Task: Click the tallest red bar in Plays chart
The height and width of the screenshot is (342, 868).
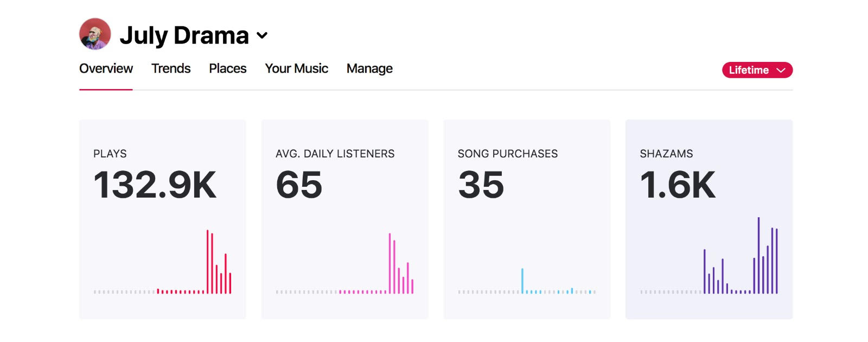Action: click(x=207, y=262)
